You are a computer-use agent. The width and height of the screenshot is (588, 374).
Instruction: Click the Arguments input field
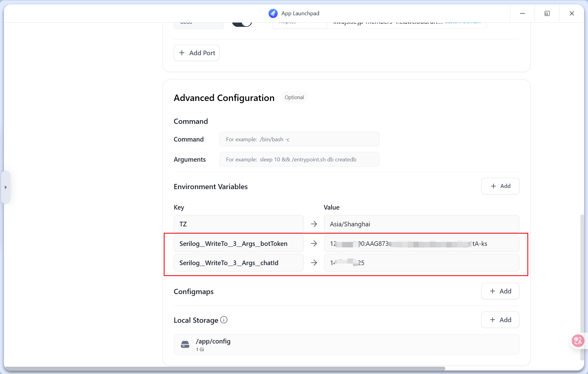(299, 160)
